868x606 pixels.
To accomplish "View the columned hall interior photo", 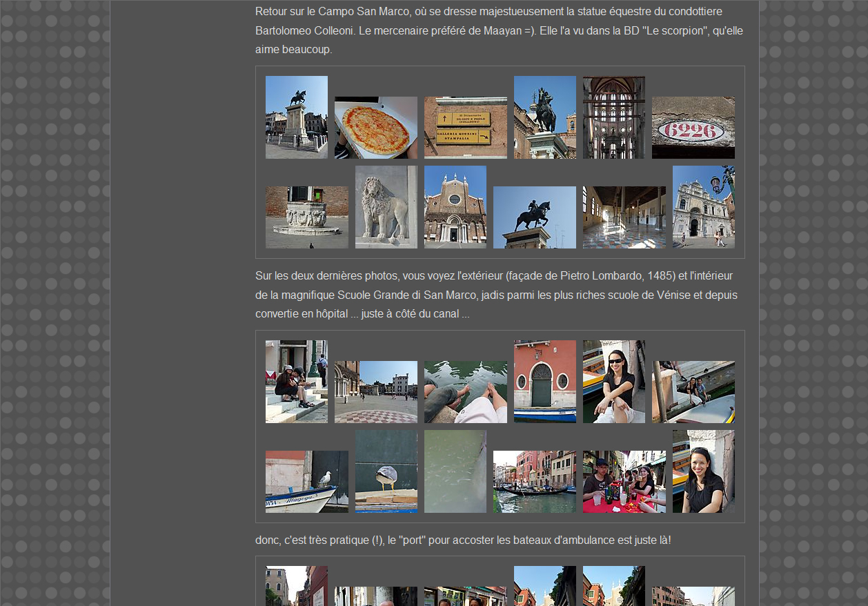I will click(x=624, y=217).
